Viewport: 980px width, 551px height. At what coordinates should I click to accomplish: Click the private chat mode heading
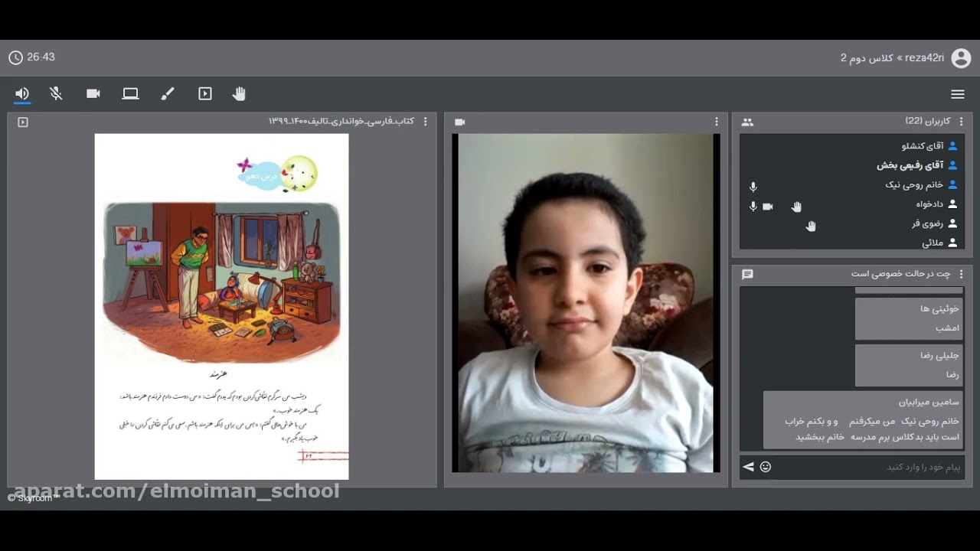coord(900,274)
